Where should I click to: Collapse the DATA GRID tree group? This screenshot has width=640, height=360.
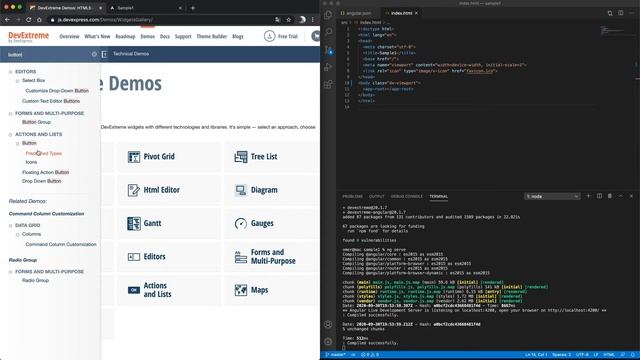click(11, 225)
